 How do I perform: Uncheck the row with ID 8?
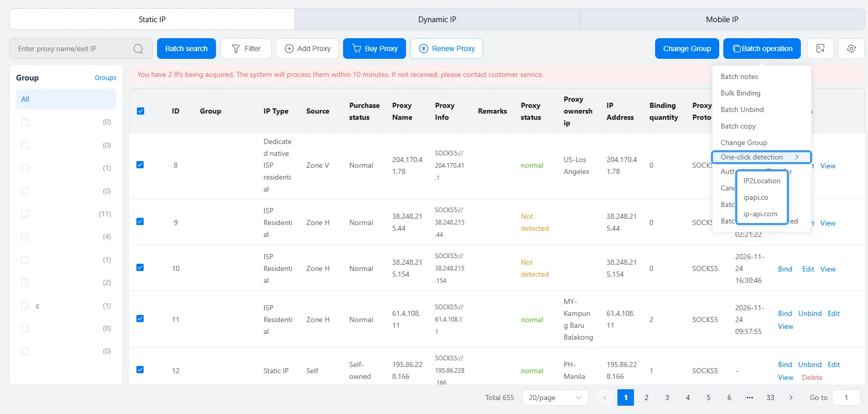point(140,165)
